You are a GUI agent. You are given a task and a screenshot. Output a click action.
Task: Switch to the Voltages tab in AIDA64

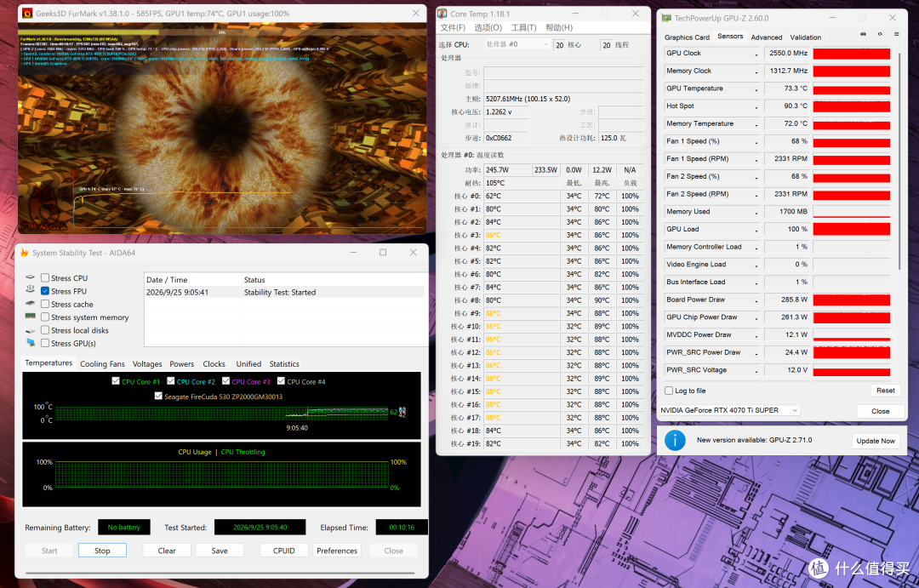(x=147, y=363)
